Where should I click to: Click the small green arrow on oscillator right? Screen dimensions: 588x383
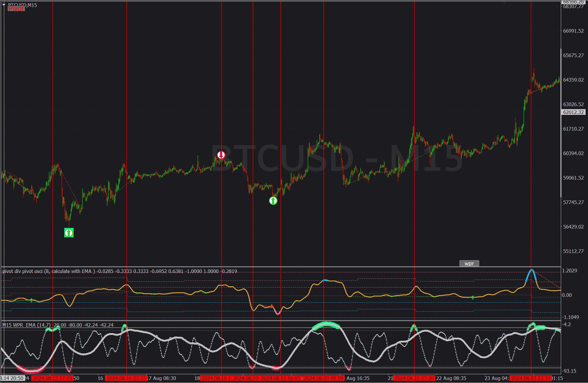[473, 298]
